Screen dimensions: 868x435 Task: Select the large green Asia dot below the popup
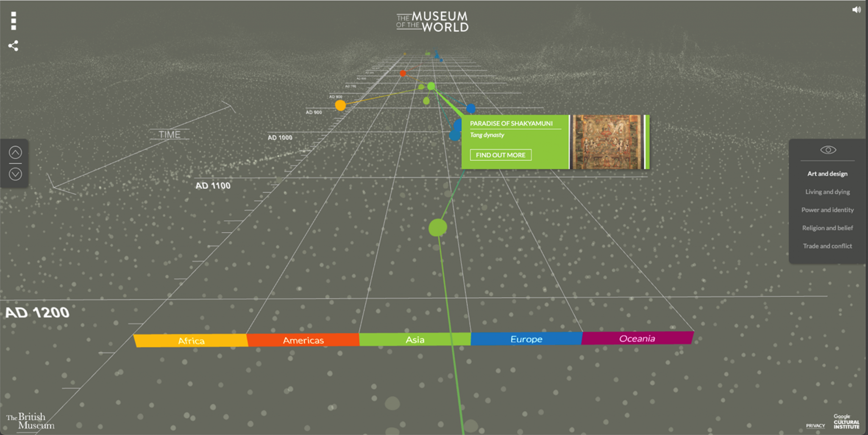(437, 228)
